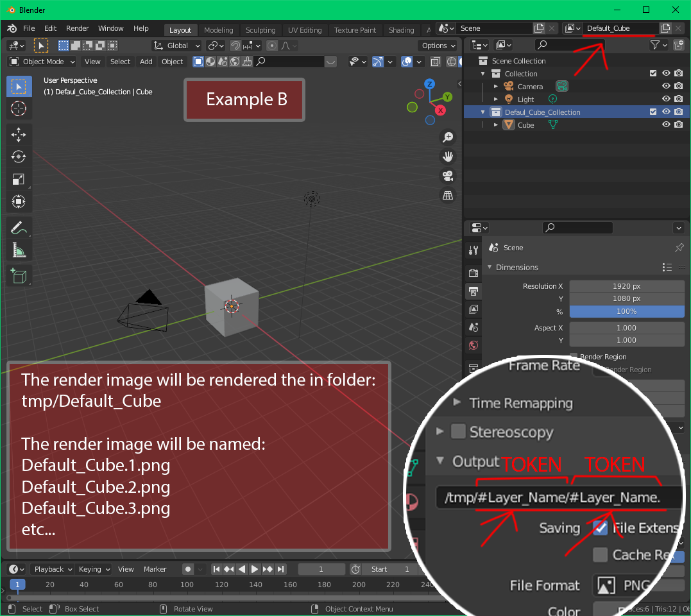Toggle camera view icon in viewport
This screenshot has width=691, height=616.
448,176
